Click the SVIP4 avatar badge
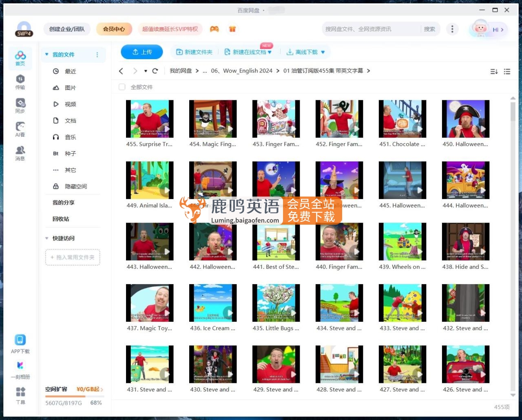Image resolution: width=522 pixels, height=420 pixels. (x=24, y=29)
